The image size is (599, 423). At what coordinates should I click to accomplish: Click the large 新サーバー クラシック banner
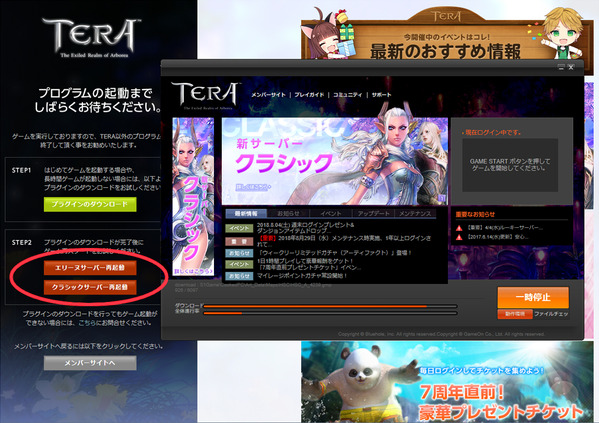tap(335, 161)
